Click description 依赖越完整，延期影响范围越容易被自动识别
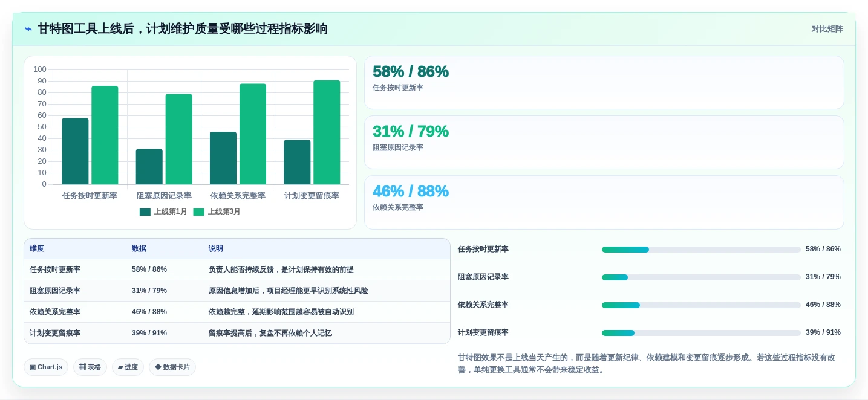The image size is (868, 400). pyautogui.click(x=281, y=312)
